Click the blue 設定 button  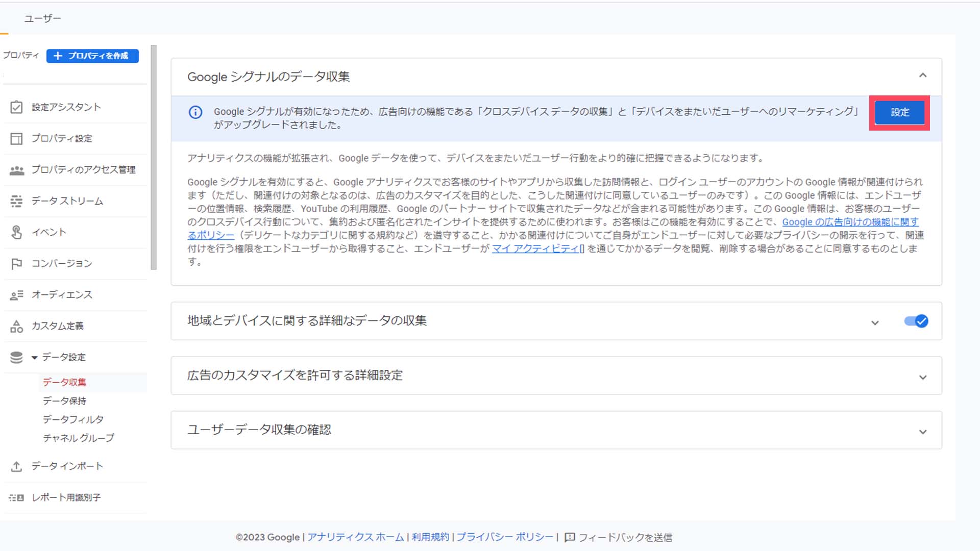coord(900,112)
